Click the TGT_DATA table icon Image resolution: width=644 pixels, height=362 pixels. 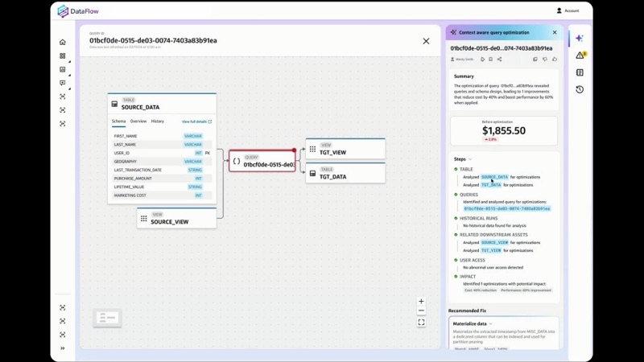click(312, 174)
